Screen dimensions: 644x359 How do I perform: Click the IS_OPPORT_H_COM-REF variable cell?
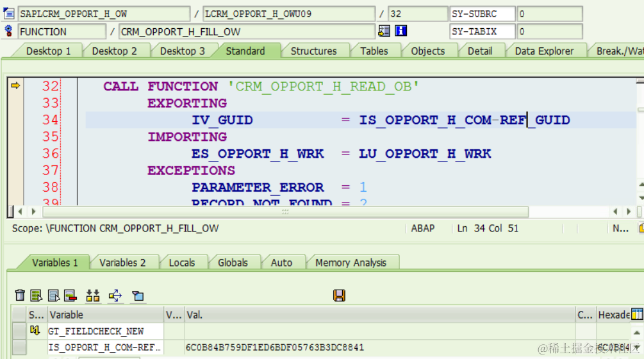(106, 347)
